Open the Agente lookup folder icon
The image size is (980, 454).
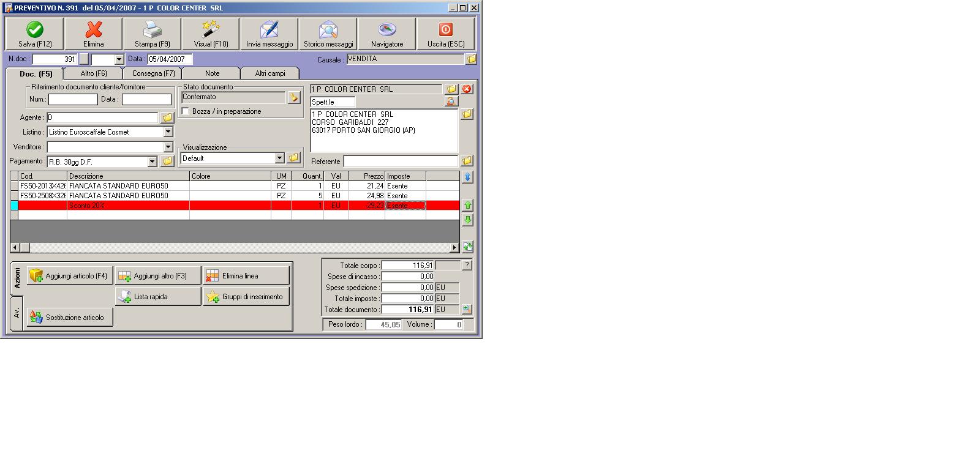point(167,117)
